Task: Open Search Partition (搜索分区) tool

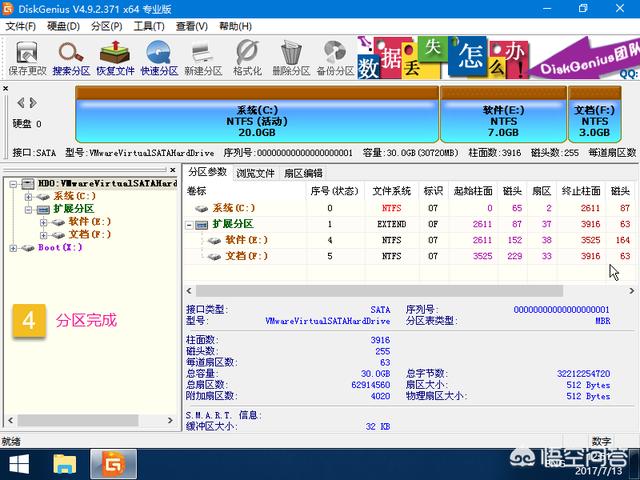Action: pos(71,58)
